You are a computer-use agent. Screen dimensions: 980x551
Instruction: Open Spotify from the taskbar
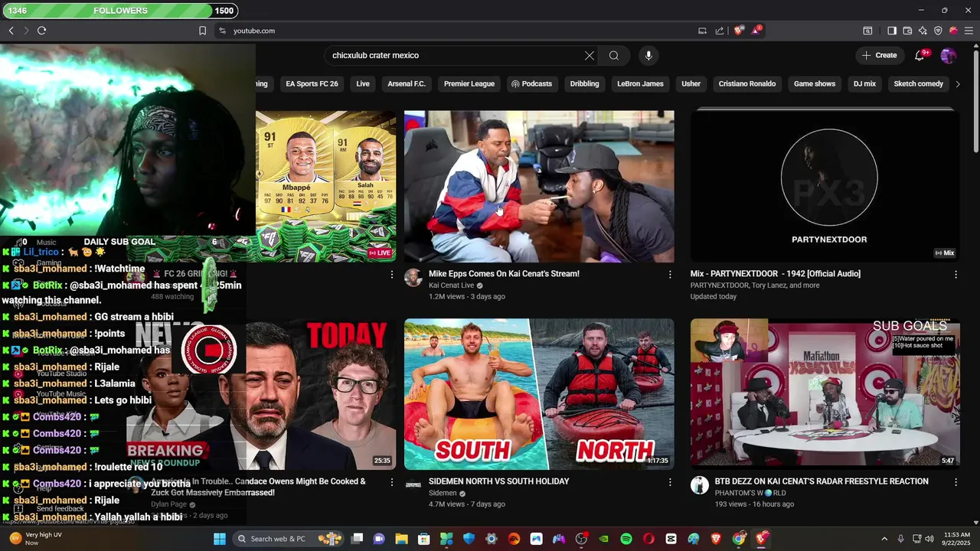pyautogui.click(x=626, y=539)
